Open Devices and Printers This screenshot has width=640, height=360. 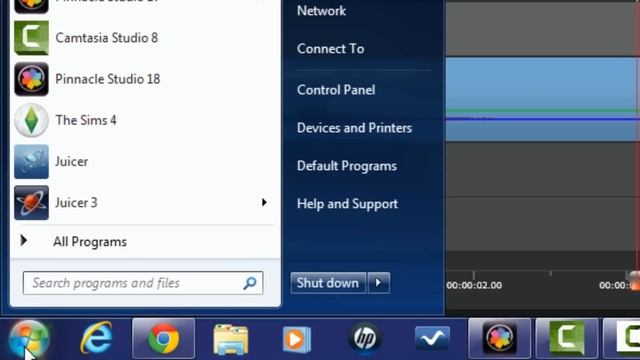pyautogui.click(x=354, y=128)
